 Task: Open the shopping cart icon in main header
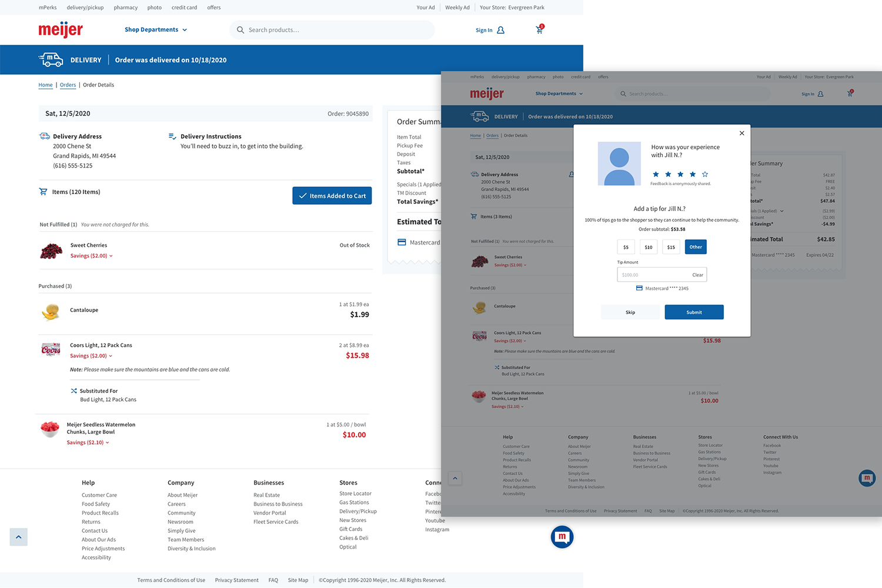(x=539, y=29)
